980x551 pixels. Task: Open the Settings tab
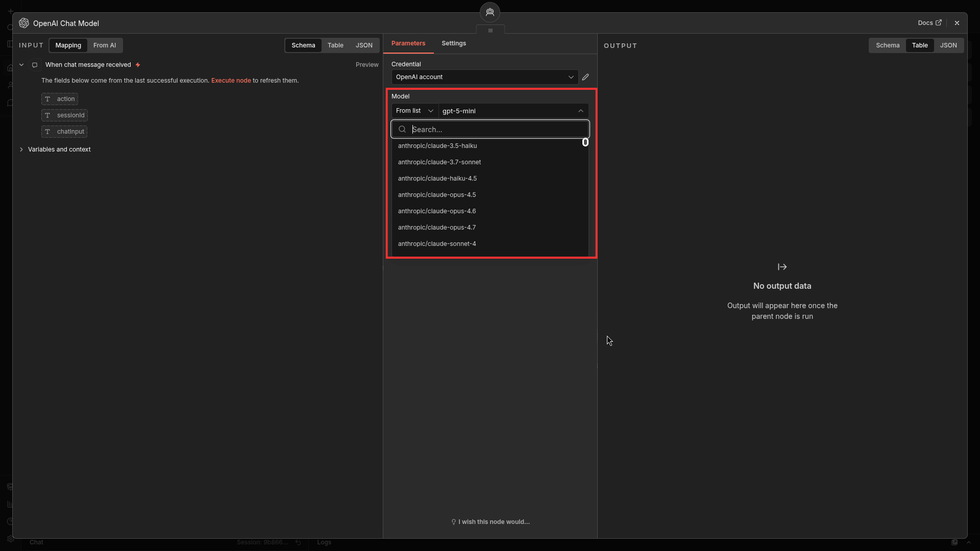click(x=454, y=43)
